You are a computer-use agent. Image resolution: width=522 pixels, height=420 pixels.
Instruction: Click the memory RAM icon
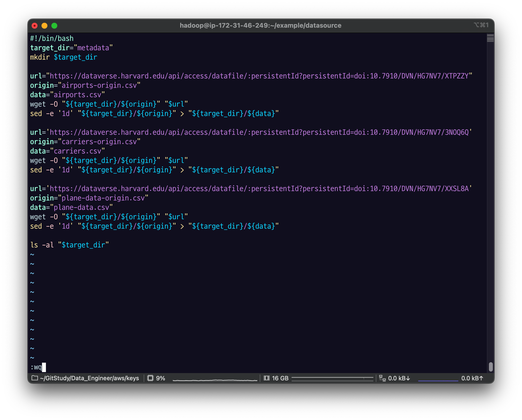[x=266, y=378]
